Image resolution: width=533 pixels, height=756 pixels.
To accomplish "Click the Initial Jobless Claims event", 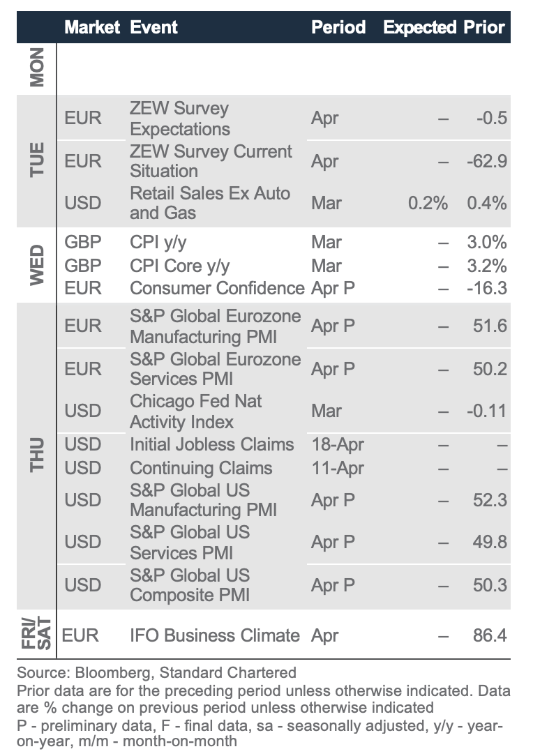I will pos(212,444).
